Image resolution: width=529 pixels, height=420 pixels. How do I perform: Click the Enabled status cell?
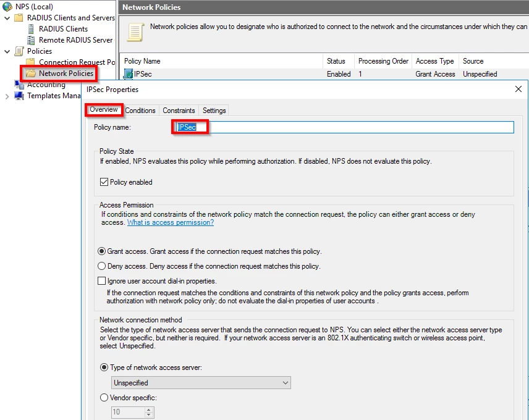point(339,74)
